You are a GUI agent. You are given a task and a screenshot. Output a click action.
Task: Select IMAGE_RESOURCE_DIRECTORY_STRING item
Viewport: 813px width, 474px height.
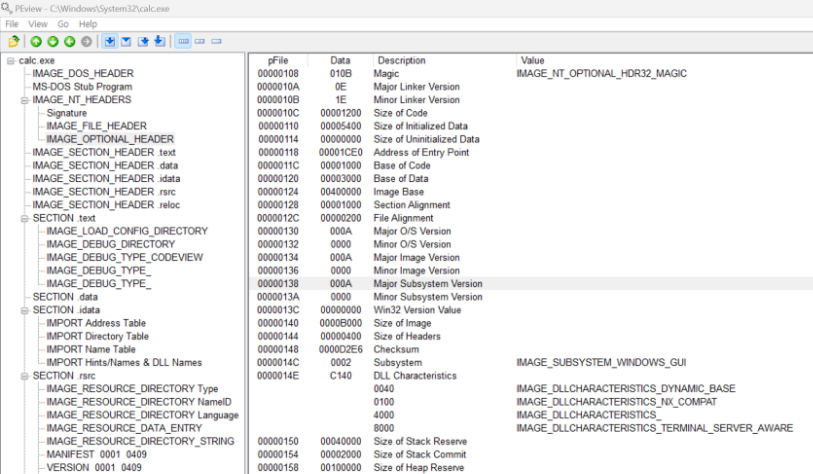click(141, 441)
